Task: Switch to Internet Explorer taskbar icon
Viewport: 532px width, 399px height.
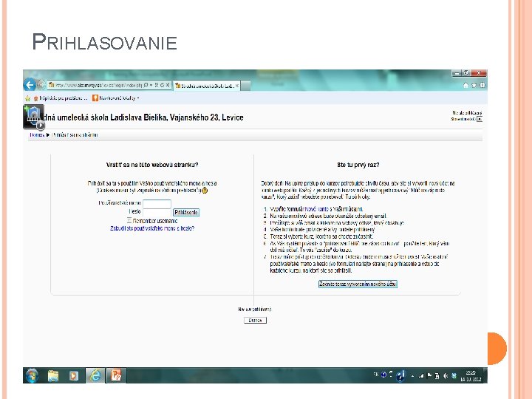Action: [95, 375]
